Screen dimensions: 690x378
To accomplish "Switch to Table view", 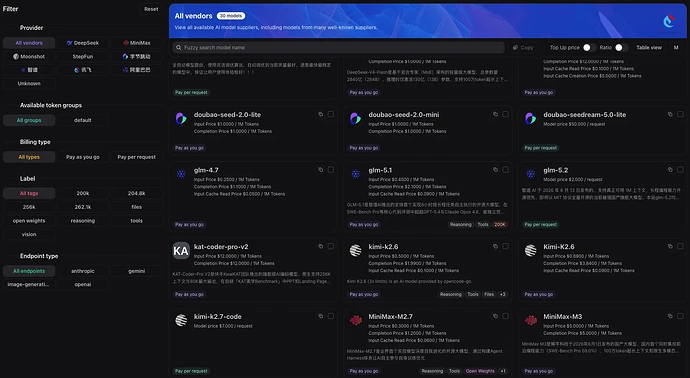I will coord(649,48).
